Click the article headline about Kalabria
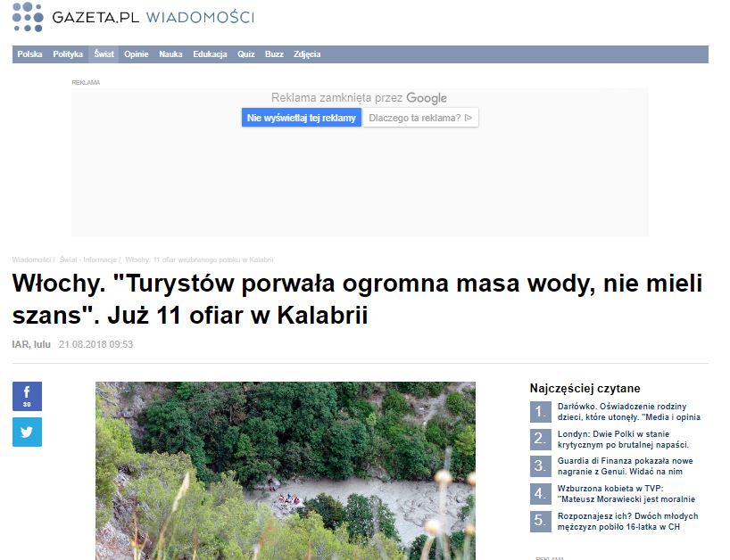The width and height of the screenshot is (730, 560). click(357, 299)
